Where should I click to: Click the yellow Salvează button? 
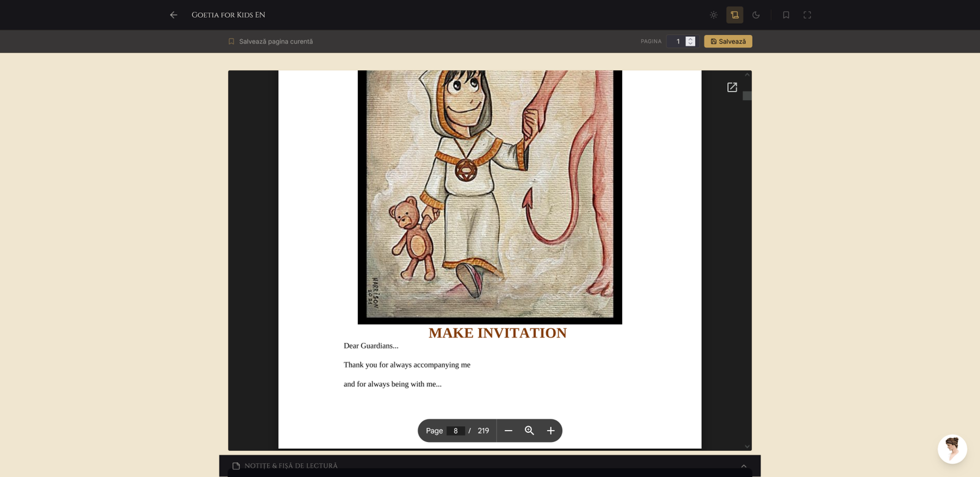pyautogui.click(x=728, y=42)
